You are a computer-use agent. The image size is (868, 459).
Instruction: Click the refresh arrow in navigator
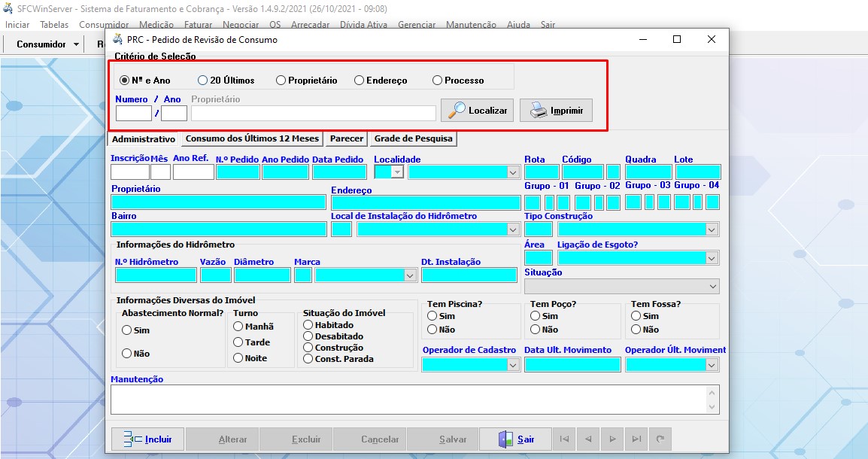[x=660, y=439]
